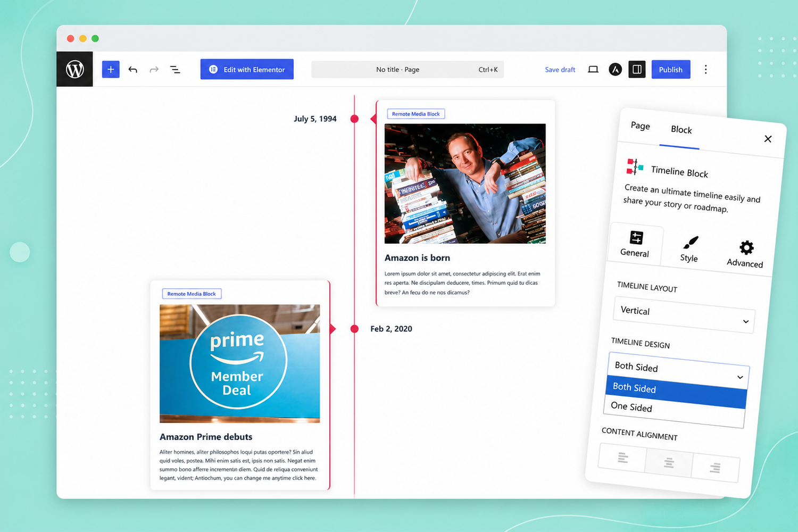Close the block settings panel
Viewport: 798px width, 532px height.
pyautogui.click(x=768, y=139)
